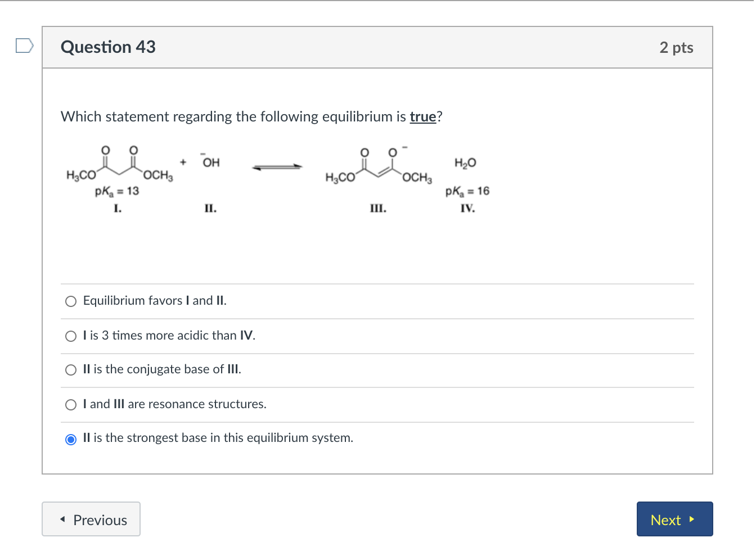Click the selected "II is the strongest base" radio
The height and width of the screenshot is (560, 756).
coord(71,439)
